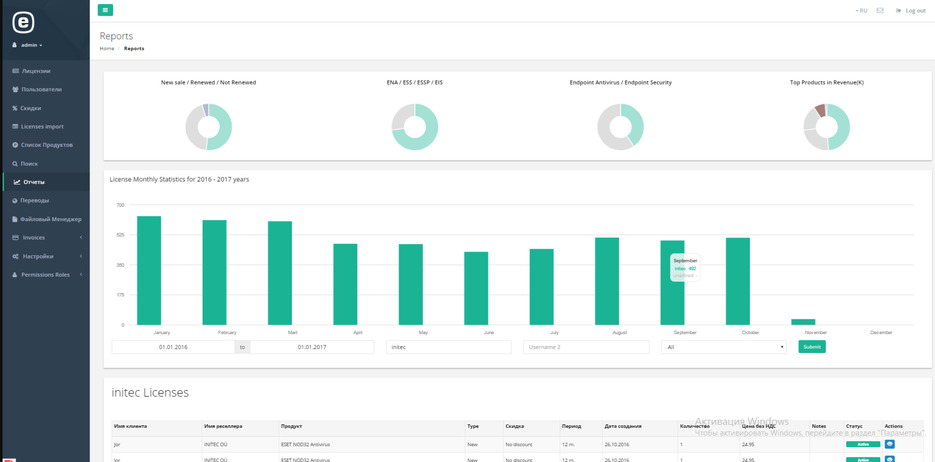Image resolution: width=935 pixels, height=462 pixels.
Task: Click the April bar in chart
Action: click(345, 284)
